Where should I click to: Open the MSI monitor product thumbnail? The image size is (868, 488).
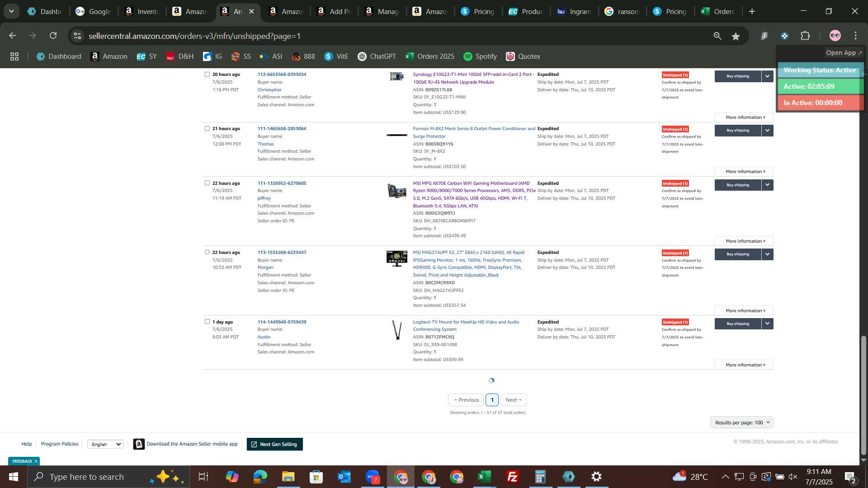[x=397, y=259]
